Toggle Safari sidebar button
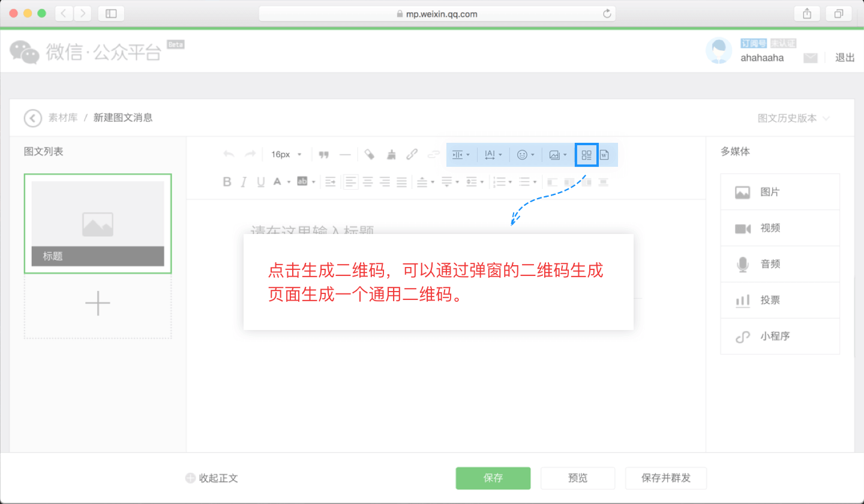864x504 pixels. pos(111,13)
